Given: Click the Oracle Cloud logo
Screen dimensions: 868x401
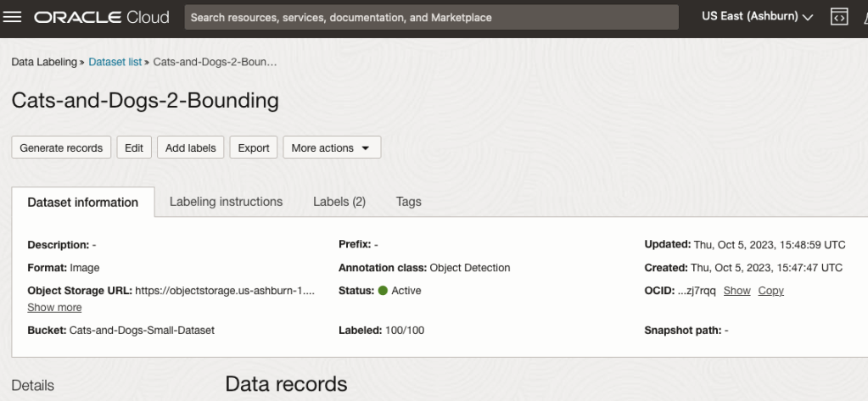Looking at the screenshot, I should click(x=102, y=17).
